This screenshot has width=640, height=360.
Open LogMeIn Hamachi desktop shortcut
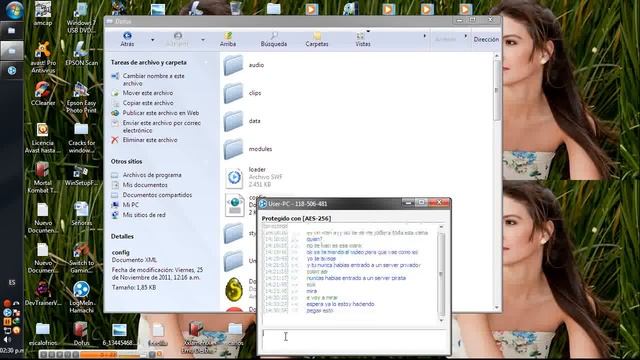[x=81, y=298]
